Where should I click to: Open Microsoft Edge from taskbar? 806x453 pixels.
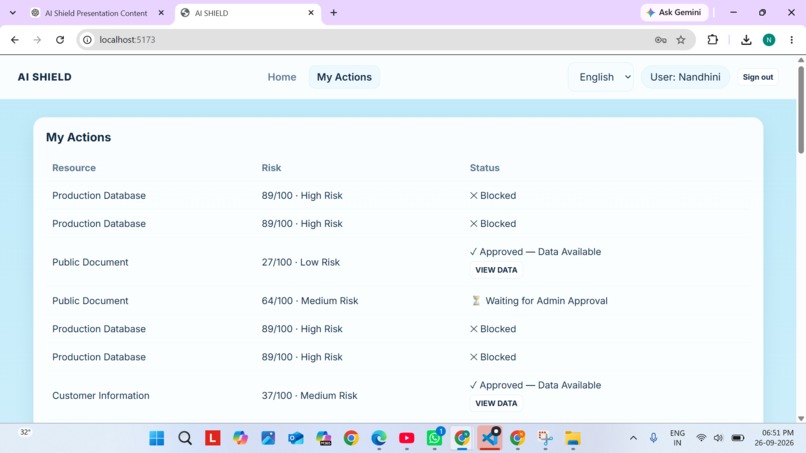tap(379, 438)
